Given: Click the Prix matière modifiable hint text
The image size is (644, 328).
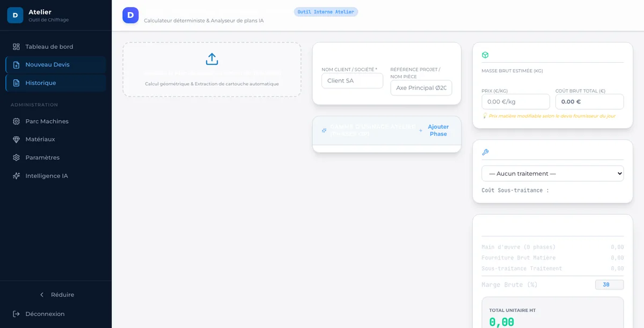Looking at the screenshot, I should (549, 116).
